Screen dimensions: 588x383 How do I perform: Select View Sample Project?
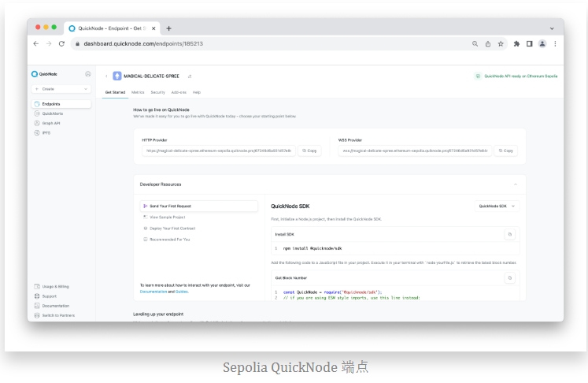[x=165, y=217]
